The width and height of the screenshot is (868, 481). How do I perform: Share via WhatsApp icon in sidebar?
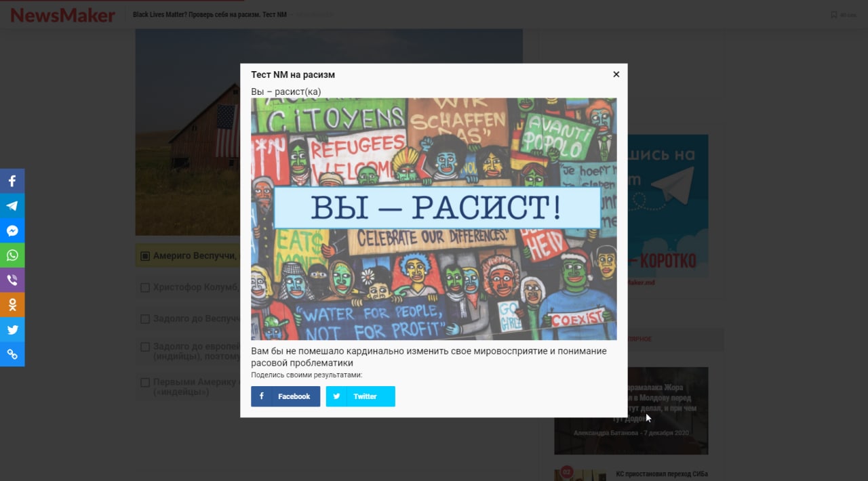pyautogui.click(x=12, y=255)
